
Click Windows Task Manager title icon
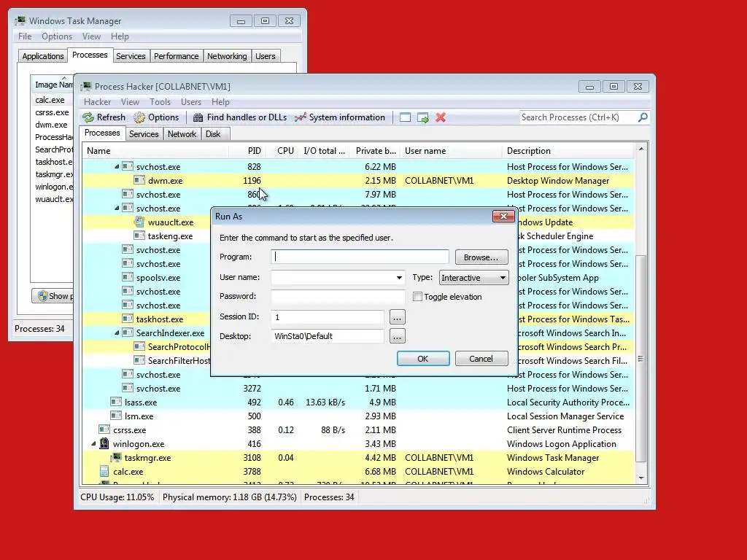[x=20, y=21]
